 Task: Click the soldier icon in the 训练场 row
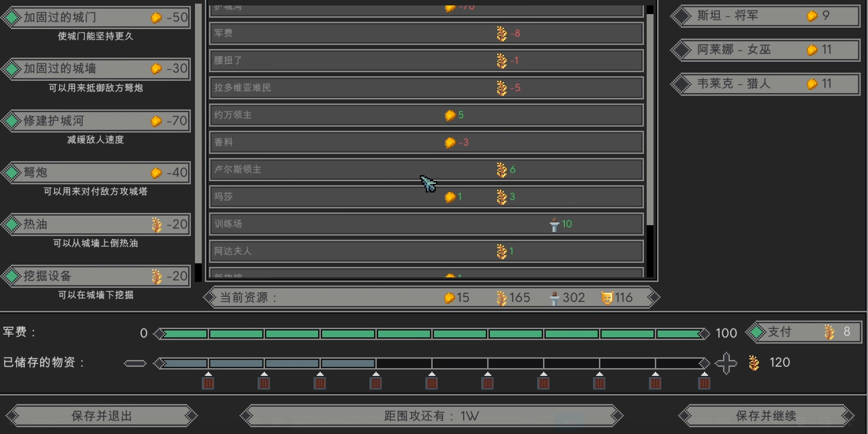coord(554,224)
